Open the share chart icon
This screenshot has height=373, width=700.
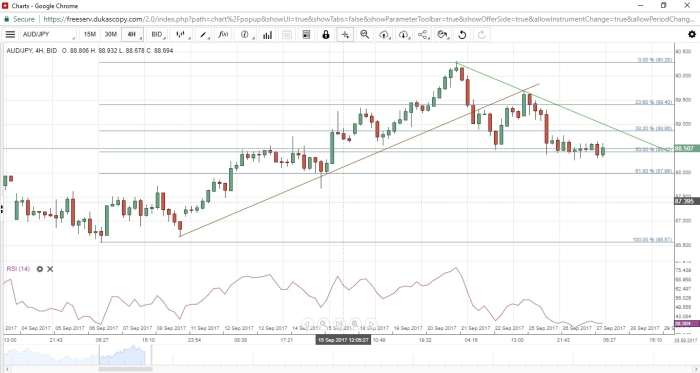[x=423, y=34]
